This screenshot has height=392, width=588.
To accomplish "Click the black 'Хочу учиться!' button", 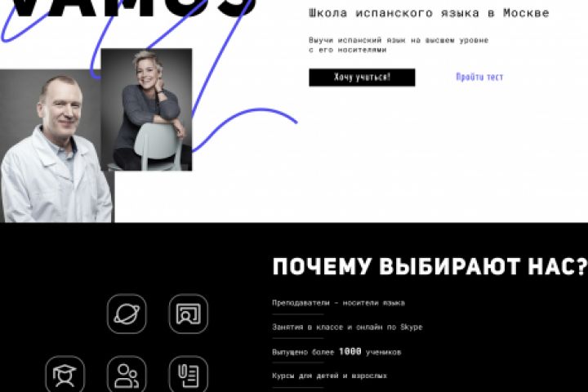I will click(x=362, y=78).
